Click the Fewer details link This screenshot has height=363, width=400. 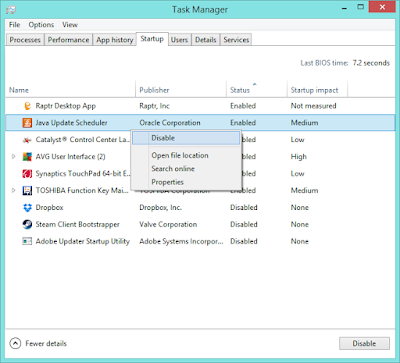[x=46, y=343]
